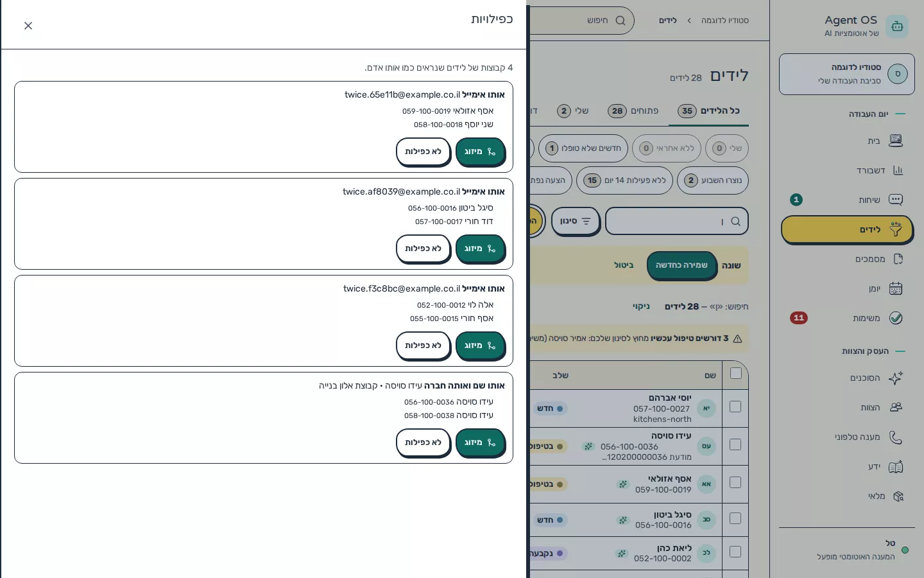924x578 pixels.
Task: Check the row checkbox for סיגל ביטון
Action: click(x=735, y=518)
